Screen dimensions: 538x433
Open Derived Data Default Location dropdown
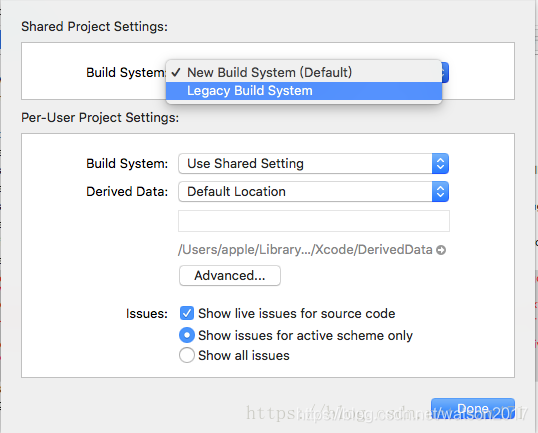[313, 191]
